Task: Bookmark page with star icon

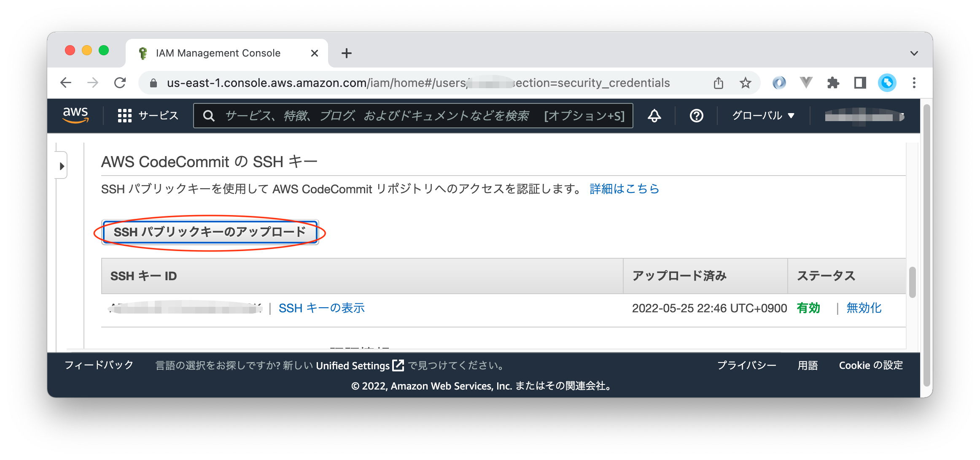Action: pyautogui.click(x=745, y=83)
